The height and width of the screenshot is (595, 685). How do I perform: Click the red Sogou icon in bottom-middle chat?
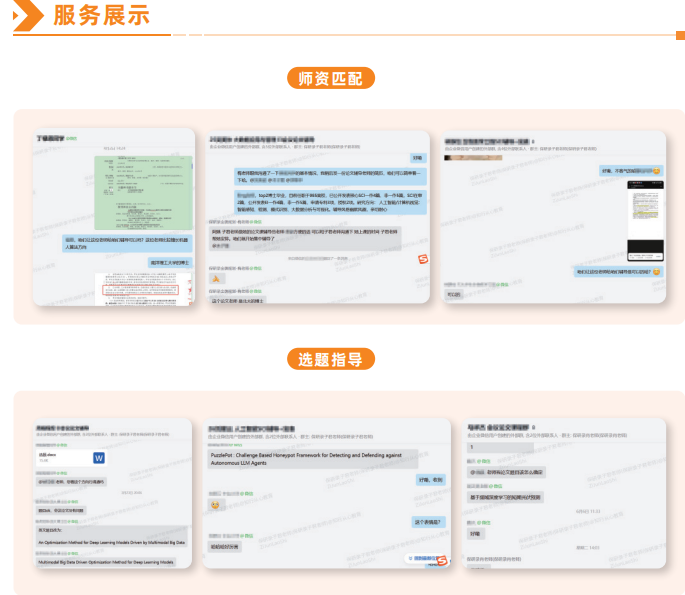[448, 561]
